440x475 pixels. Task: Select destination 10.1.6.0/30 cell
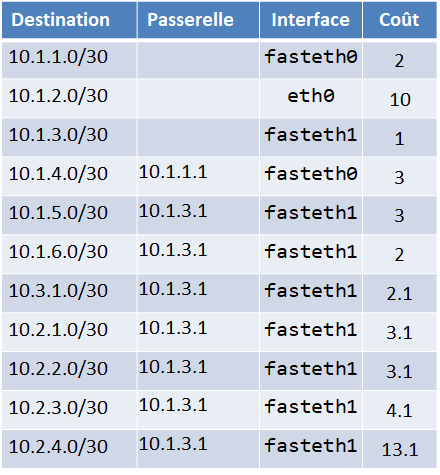pyautogui.click(x=69, y=254)
